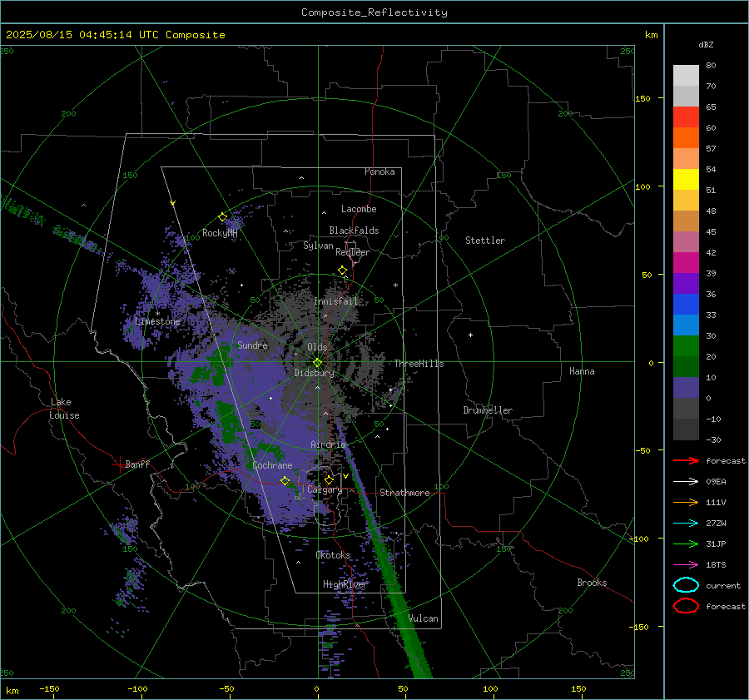Image resolution: width=749 pixels, height=700 pixels.
Task: Click the Lacombe town label
Action: coord(359,209)
